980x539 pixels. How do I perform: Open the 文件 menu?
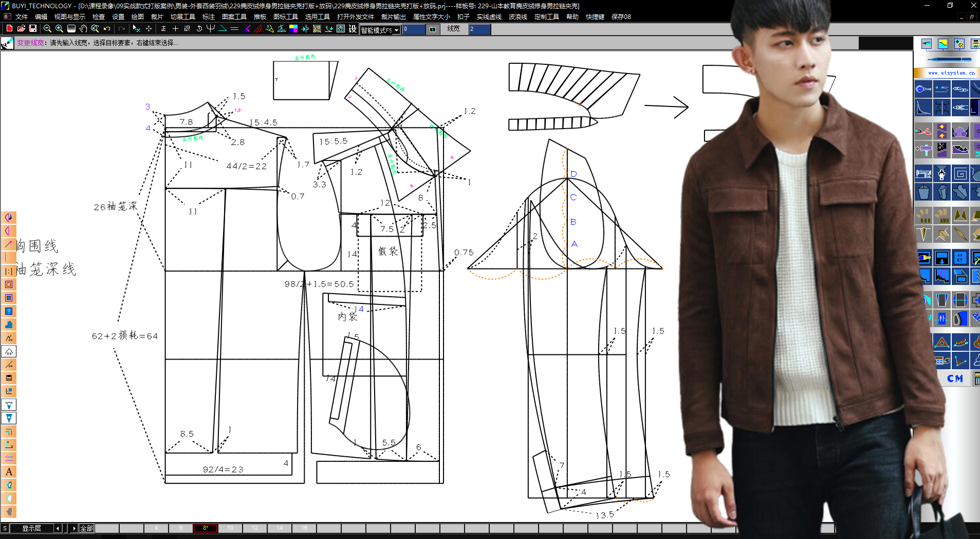(x=22, y=17)
